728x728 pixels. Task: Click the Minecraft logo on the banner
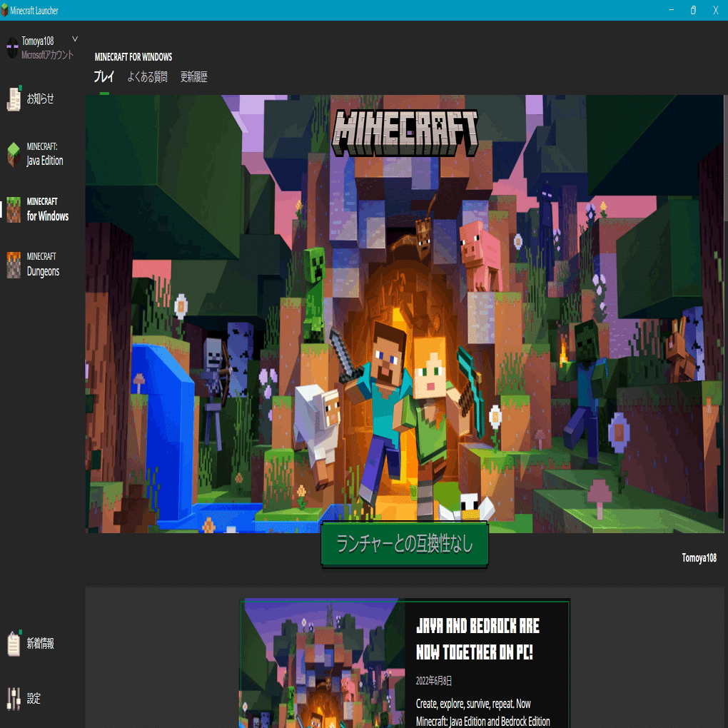(x=405, y=133)
